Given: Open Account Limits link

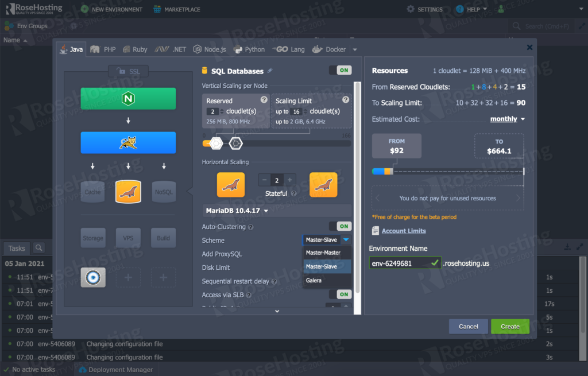Looking at the screenshot, I should (x=404, y=231).
